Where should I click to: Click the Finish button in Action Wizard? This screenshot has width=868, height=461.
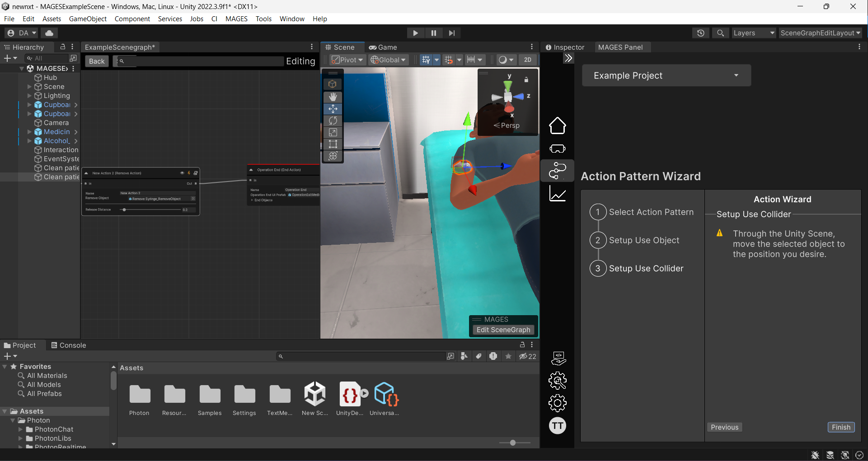pyautogui.click(x=841, y=427)
